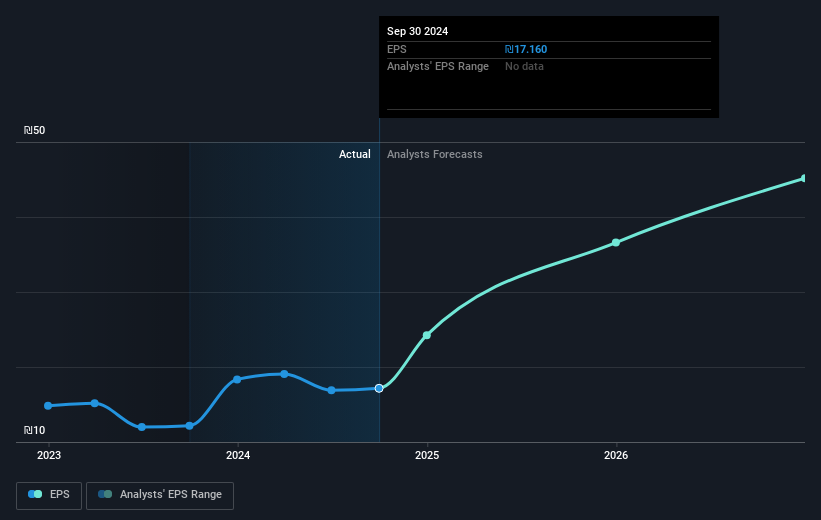Toggle the Analysts' EPS Range legend
821x520 pixels.
160,495
